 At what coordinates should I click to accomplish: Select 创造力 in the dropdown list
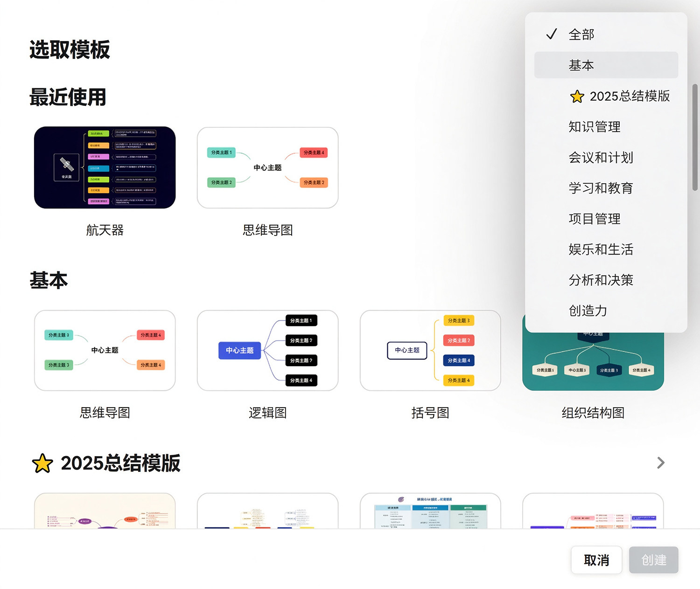point(606,311)
